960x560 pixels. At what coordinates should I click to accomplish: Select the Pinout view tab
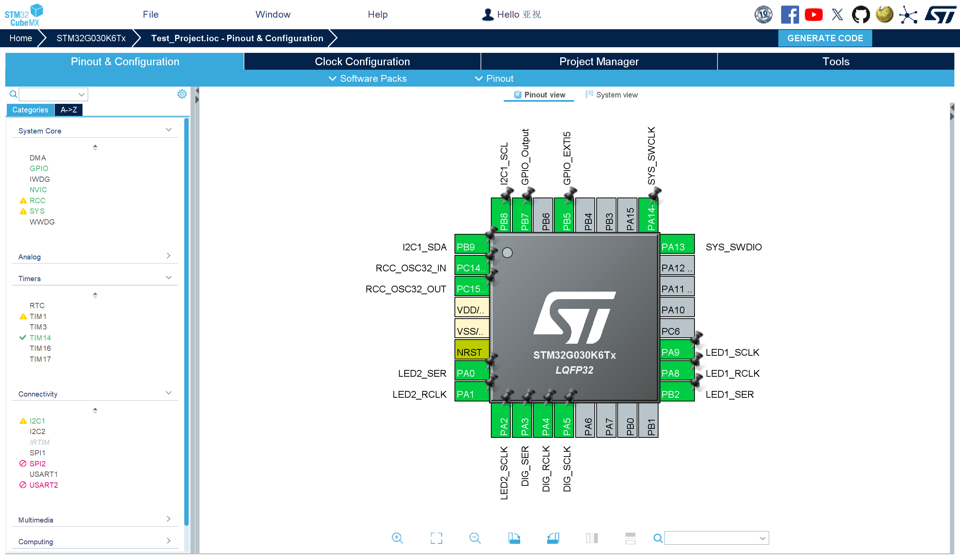tap(539, 94)
